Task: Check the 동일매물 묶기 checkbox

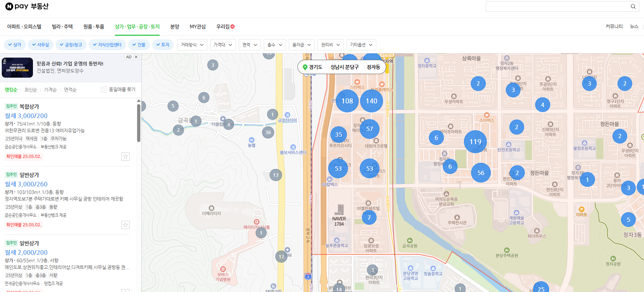Action: [104, 89]
